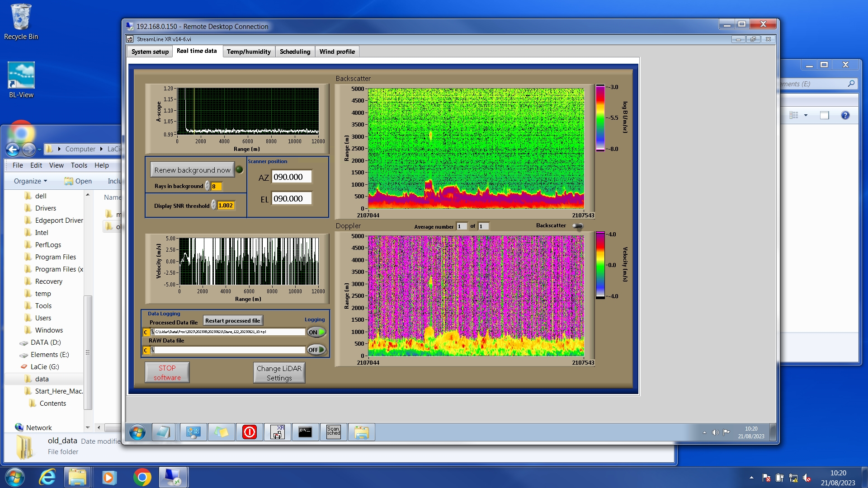
Task: Adjust Display SNR threshold stepper arrows
Action: (x=214, y=206)
